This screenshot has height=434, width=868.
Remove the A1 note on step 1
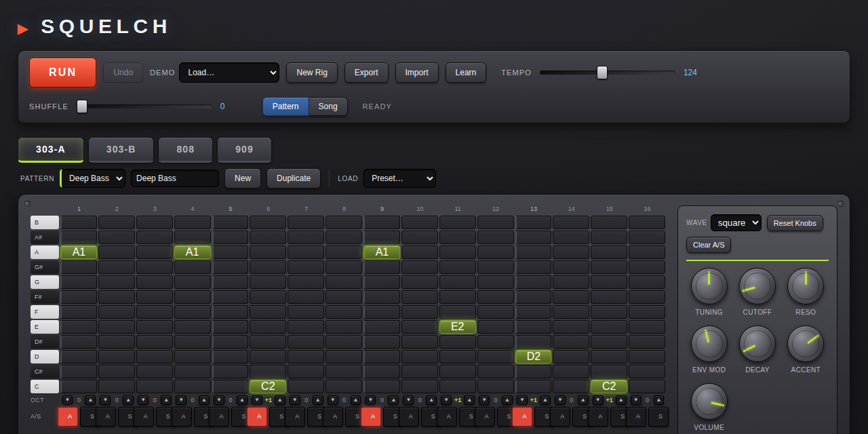tap(79, 252)
